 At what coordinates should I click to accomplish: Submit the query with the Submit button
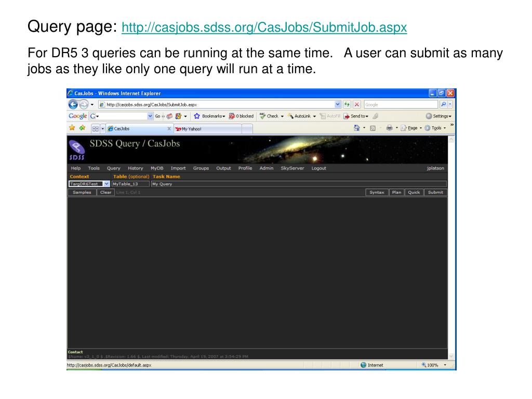435,192
